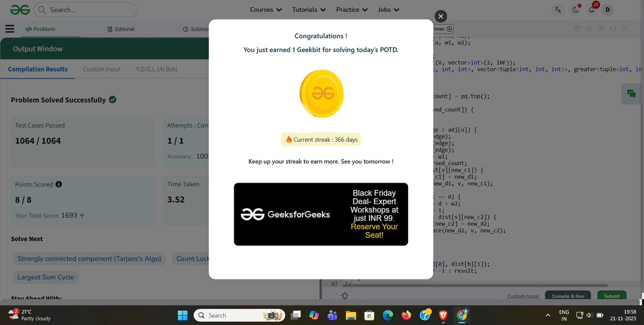Image resolution: width=644 pixels, height=325 pixels.
Task: Toggle fullscreen mode for the code editor
Action: coord(625,28)
